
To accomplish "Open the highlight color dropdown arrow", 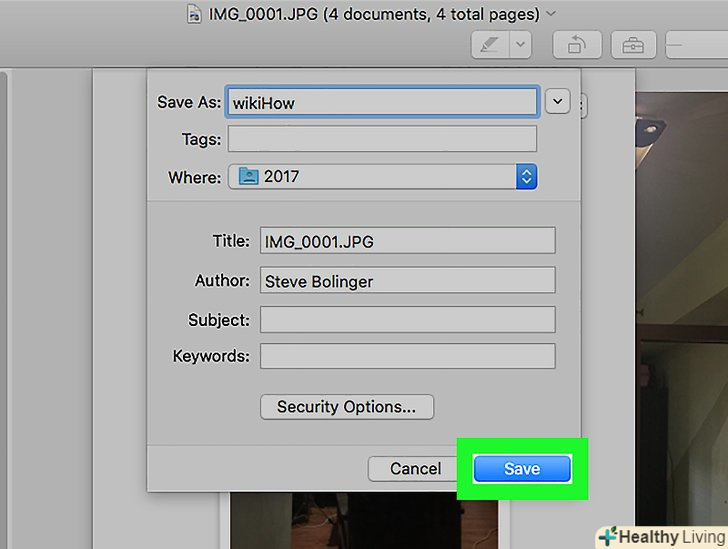I will [x=520, y=46].
